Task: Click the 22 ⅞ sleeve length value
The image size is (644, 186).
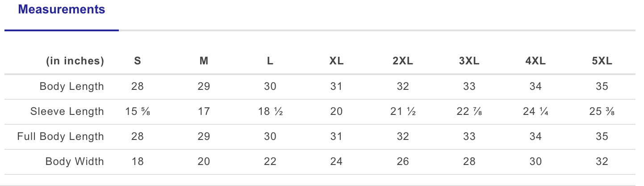Action: click(x=469, y=111)
